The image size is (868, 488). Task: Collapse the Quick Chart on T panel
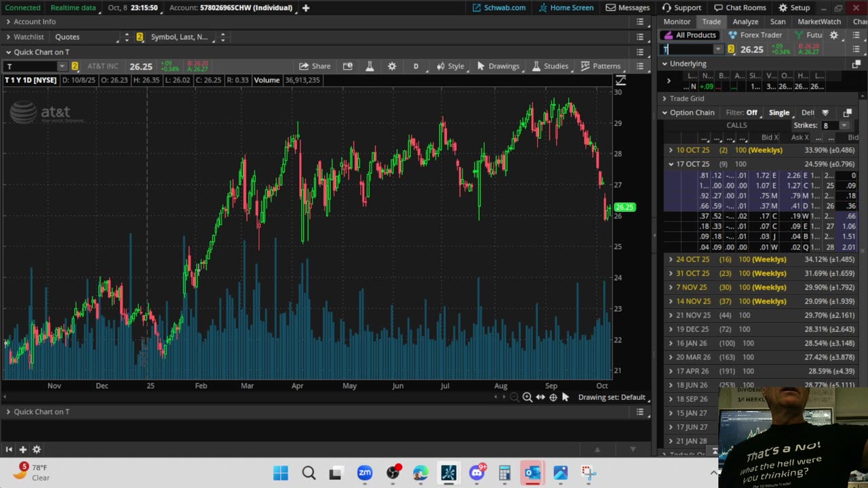pos(8,52)
